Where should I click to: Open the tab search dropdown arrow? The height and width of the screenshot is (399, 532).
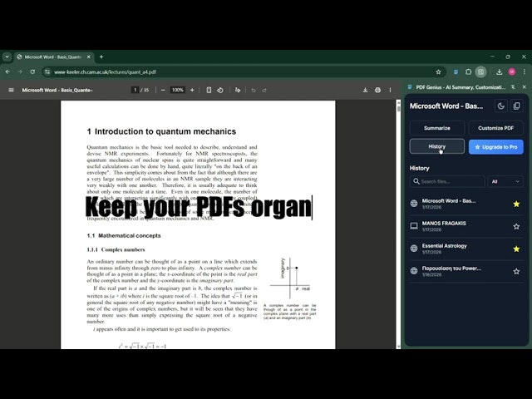click(x=7, y=57)
